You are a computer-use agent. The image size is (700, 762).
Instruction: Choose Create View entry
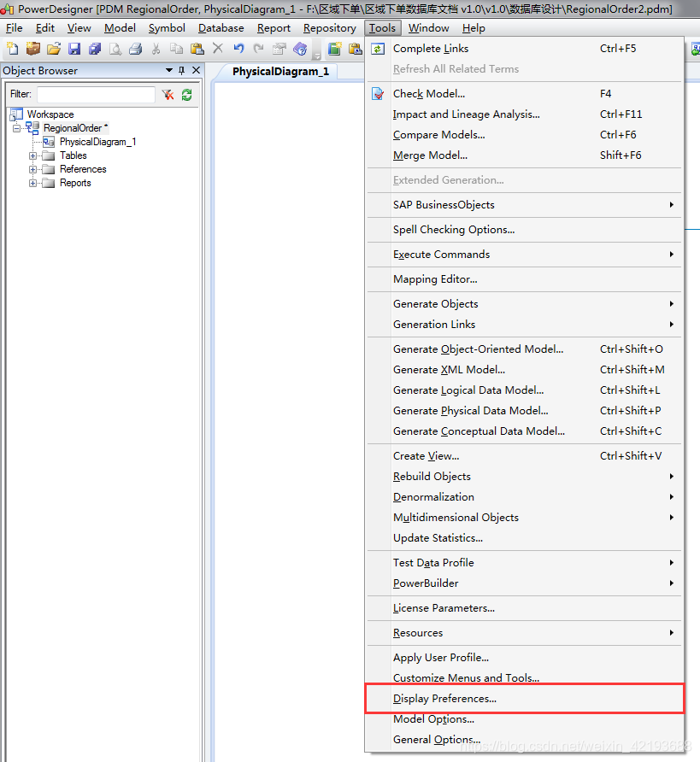click(x=525, y=456)
